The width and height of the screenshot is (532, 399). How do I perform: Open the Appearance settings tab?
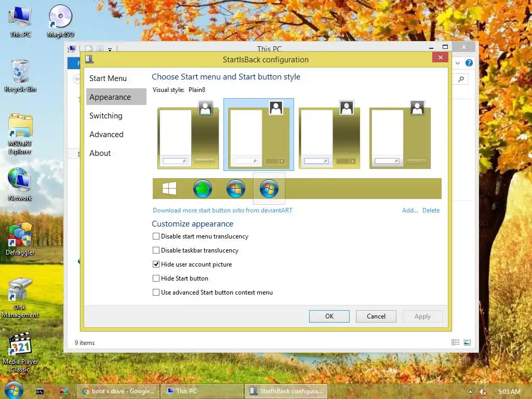(x=116, y=97)
